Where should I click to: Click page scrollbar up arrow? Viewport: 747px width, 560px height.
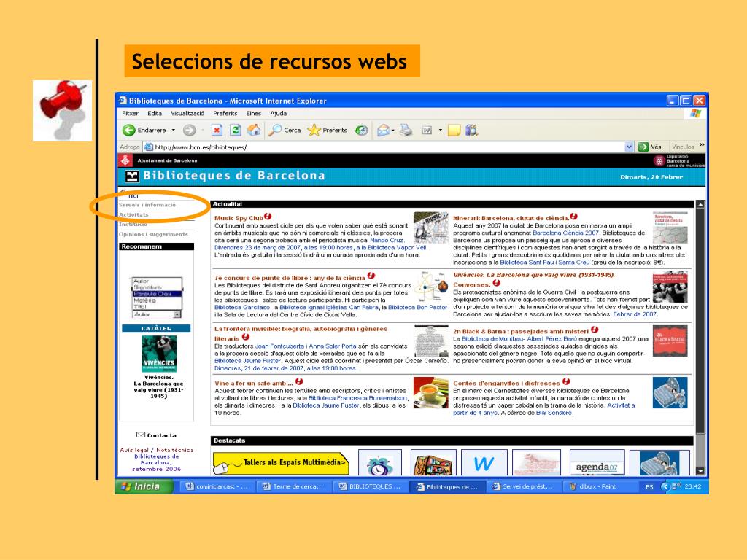pyautogui.click(x=700, y=204)
